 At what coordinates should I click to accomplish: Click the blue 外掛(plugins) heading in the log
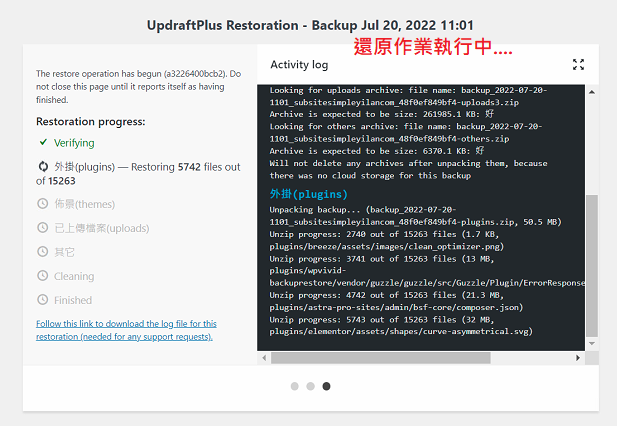tap(308, 193)
